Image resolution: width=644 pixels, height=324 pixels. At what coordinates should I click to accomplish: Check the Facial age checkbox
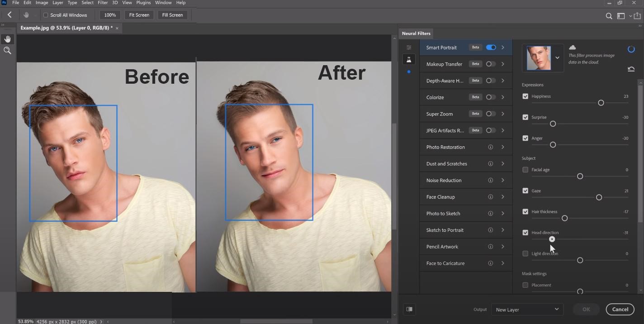click(525, 170)
